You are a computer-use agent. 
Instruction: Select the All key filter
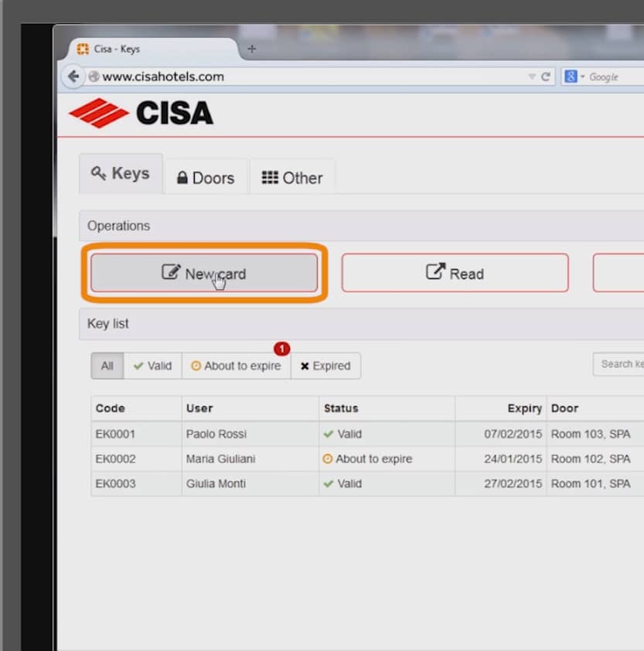coord(107,366)
